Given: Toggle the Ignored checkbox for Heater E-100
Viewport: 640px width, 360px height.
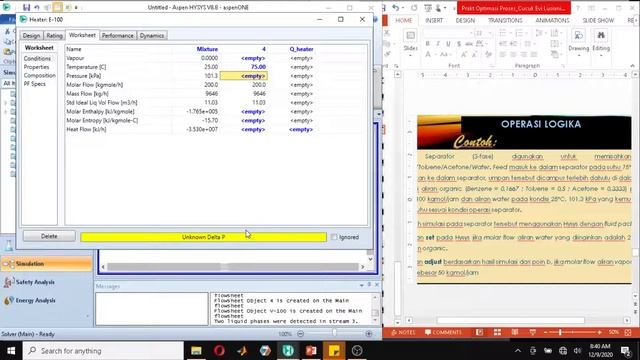Looking at the screenshot, I should 334,237.
